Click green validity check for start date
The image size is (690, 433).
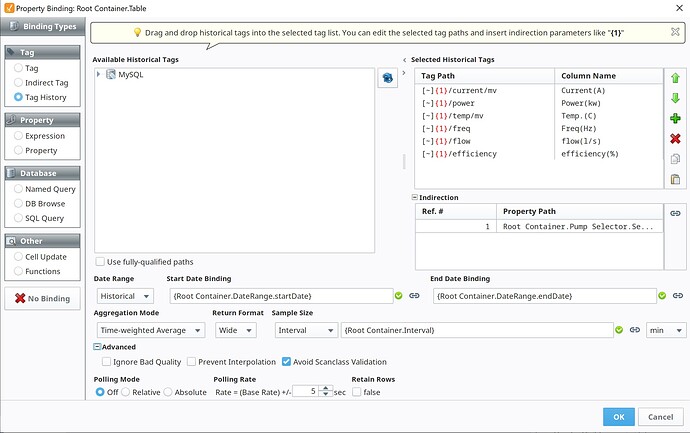click(399, 296)
